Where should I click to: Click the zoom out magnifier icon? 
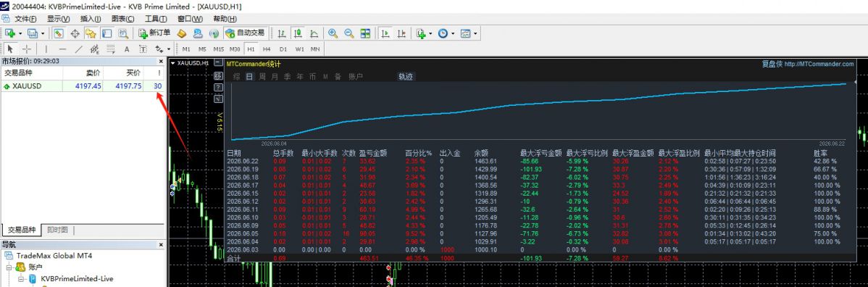[349, 33]
